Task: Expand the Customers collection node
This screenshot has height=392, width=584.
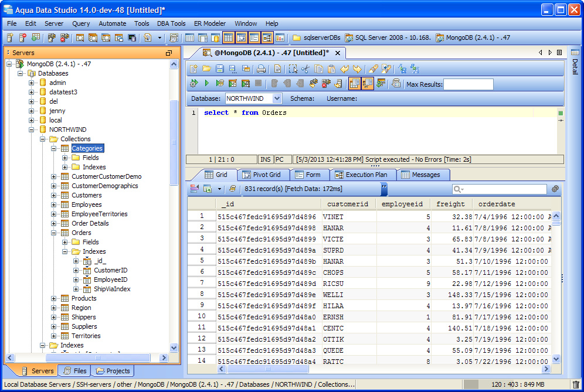Action: click(x=54, y=195)
